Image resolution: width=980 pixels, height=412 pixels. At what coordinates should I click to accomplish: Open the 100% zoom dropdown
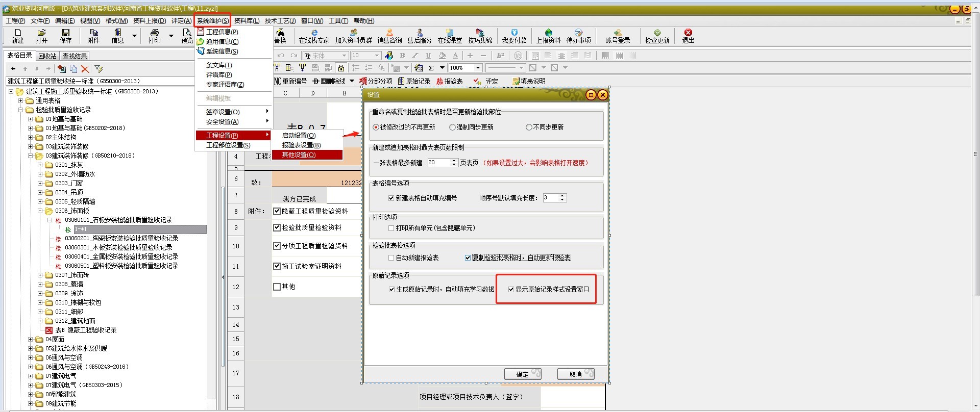click(x=478, y=68)
